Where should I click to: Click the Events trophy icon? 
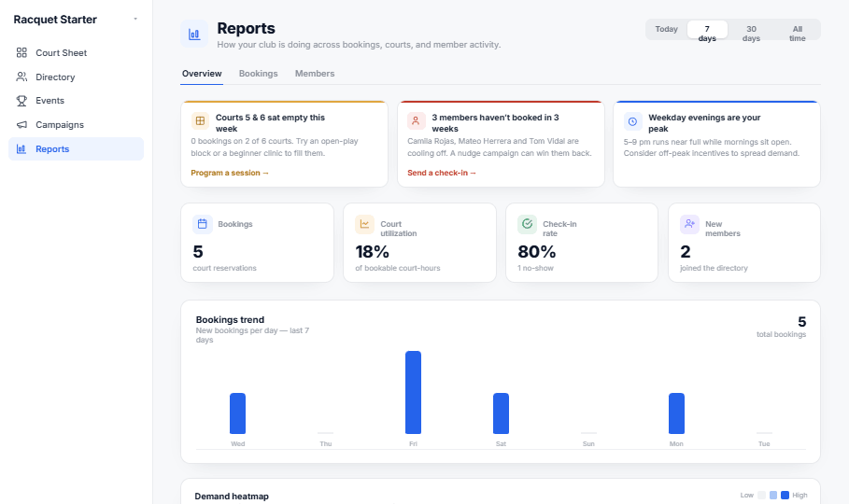coord(21,101)
